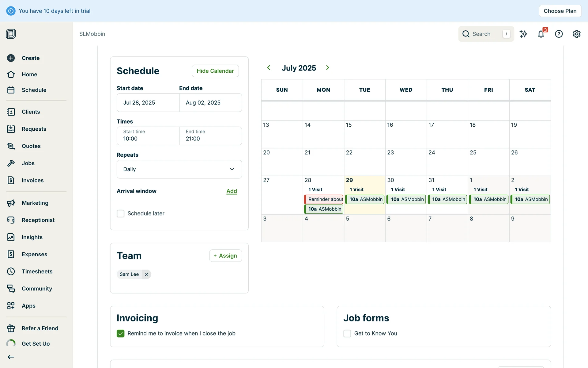Navigate to the Marketing section
The width and height of the screenshot is (588, 368).
coord(35,203)
